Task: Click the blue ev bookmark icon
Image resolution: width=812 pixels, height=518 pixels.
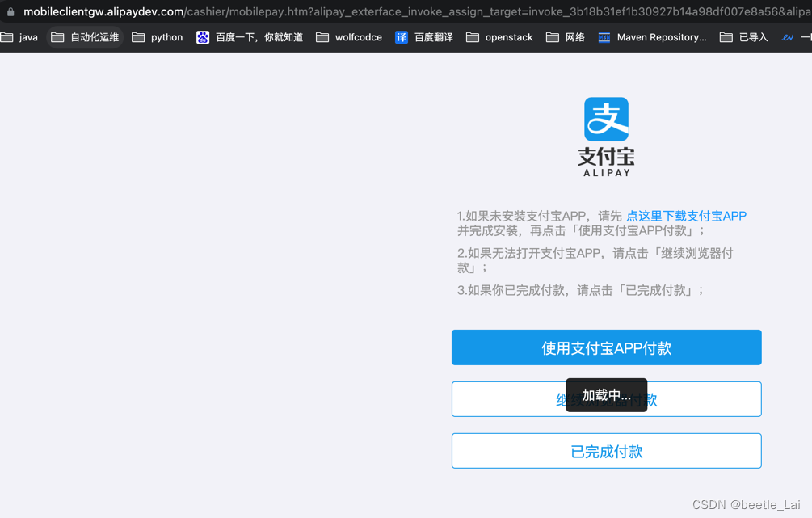Action: point(788,37)
